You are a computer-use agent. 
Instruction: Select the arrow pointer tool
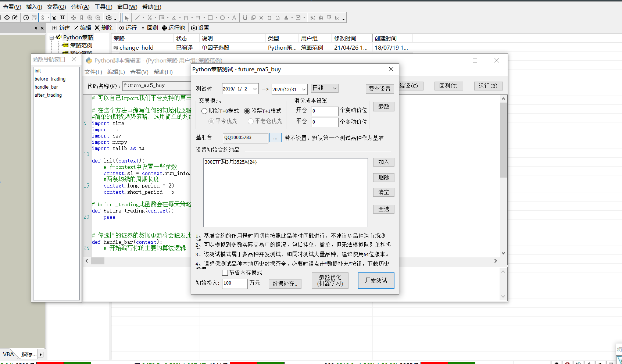tap(126, 18)
